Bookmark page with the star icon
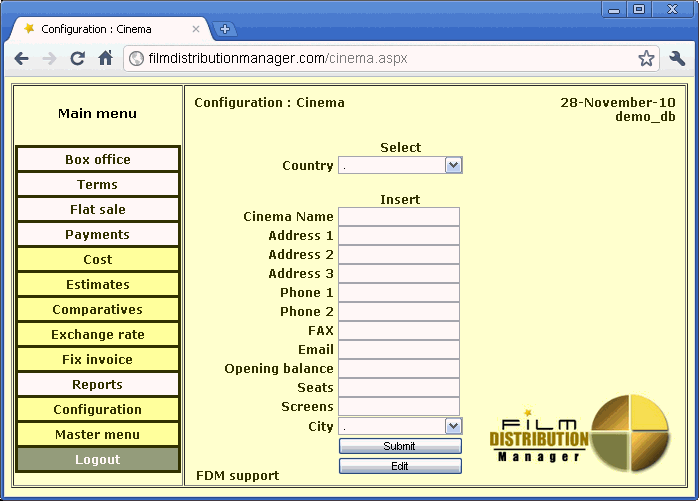Viewport: 699px width, 501px height. coord(646,58)
